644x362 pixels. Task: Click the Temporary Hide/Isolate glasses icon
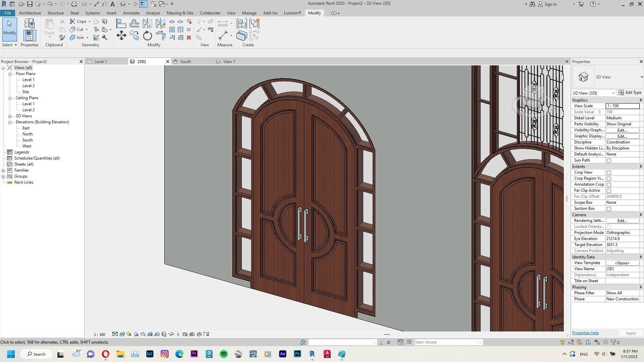tap(171, 334)
